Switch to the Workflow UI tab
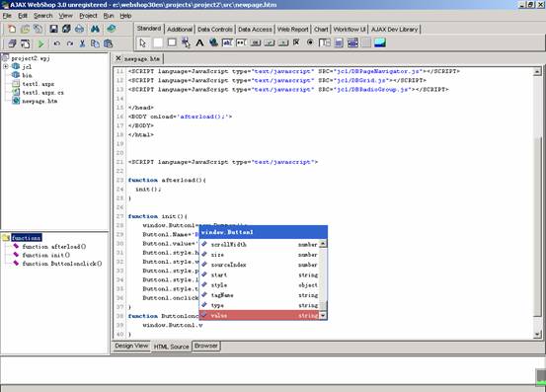This screenshot has height=392, width=546. [x=350, y=30]
